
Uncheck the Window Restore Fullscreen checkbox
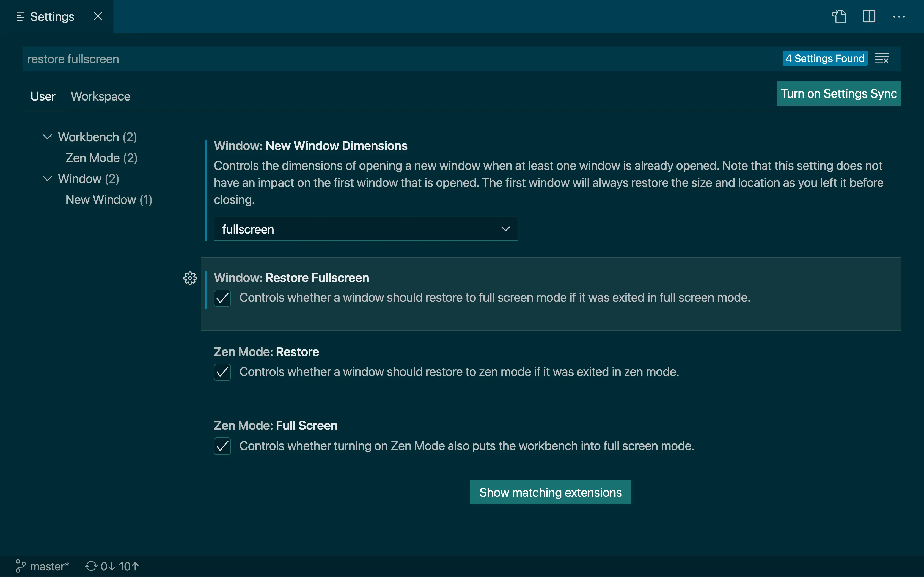[222, 298]
